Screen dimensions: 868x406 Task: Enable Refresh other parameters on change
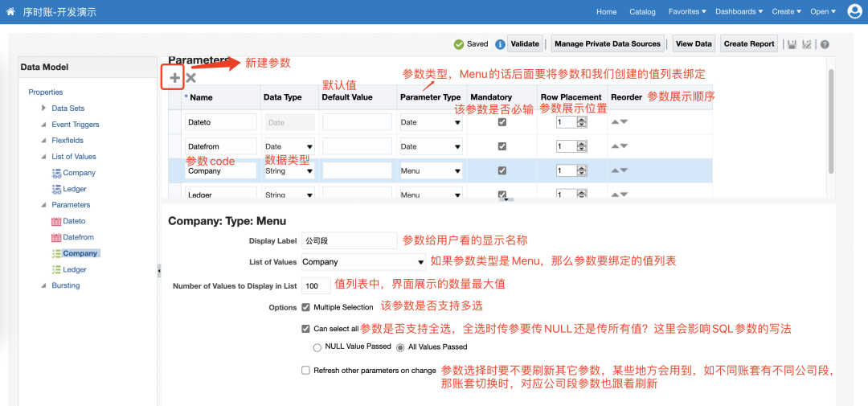[x=305, y=371]
